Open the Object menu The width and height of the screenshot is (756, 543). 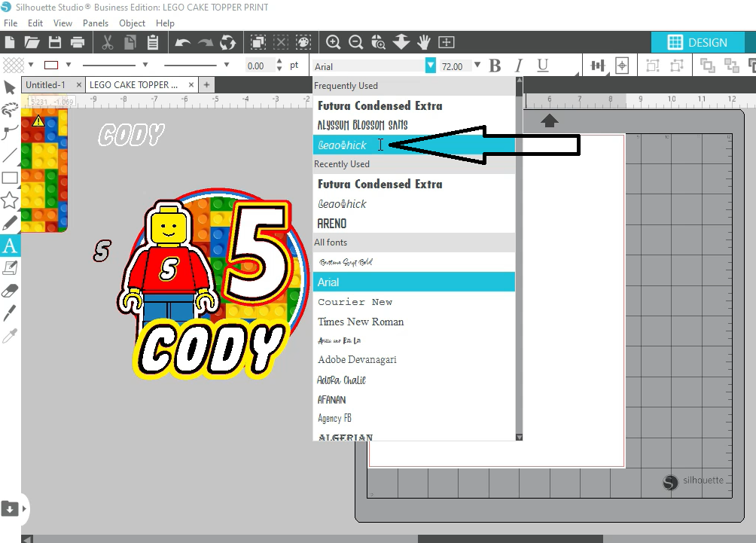click(132, 23)
